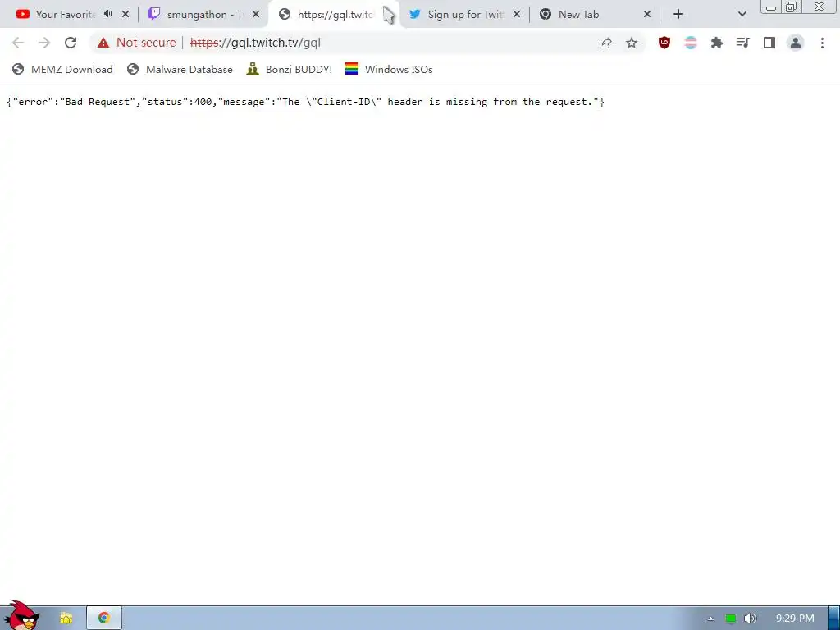Open the MEMZ Download bookmark
This screenshot has height=630, width=840.
tap(62, 69)
